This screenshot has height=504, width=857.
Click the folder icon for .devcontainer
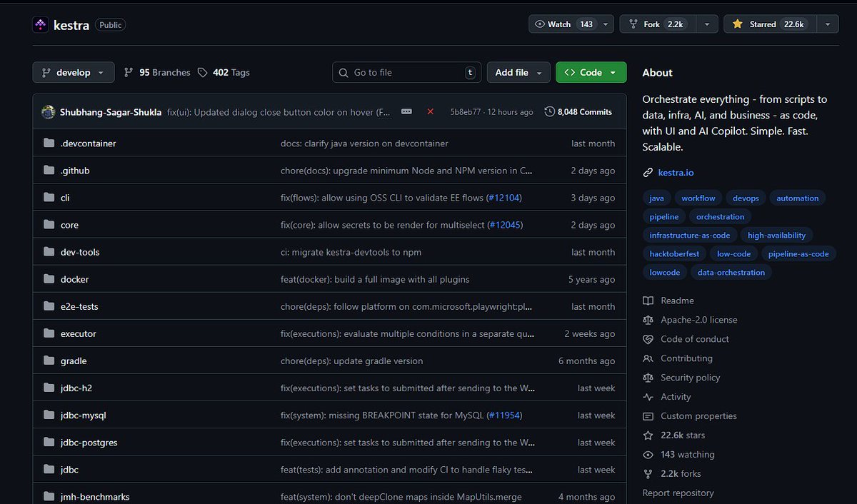click(49, 143)
